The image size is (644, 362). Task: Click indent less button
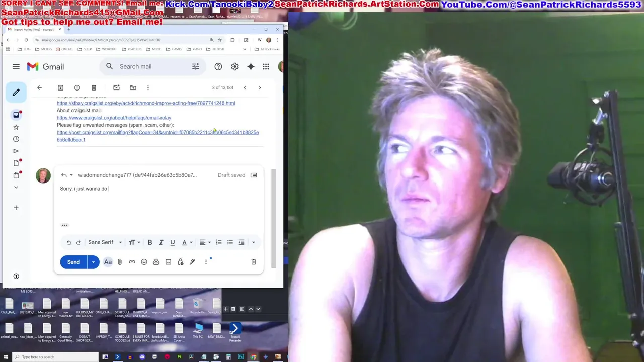pos(242,242)
